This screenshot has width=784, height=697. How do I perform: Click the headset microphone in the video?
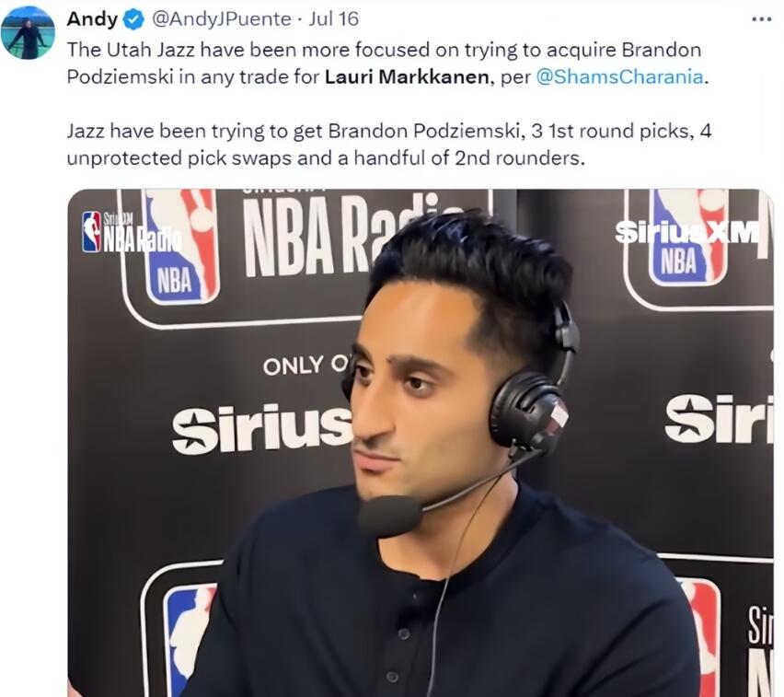[389, 516]
